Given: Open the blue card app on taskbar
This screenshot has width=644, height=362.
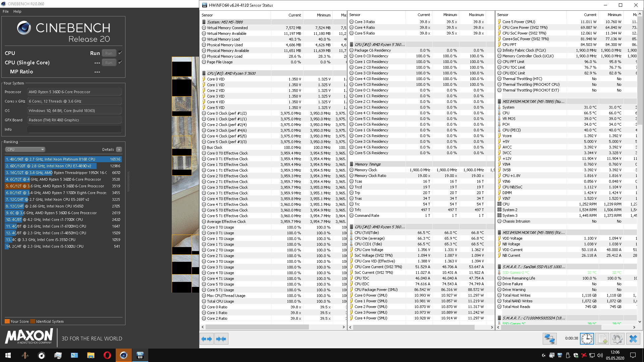Looking at the screenshot, I should pyautogui.click(x=74, y=355).
